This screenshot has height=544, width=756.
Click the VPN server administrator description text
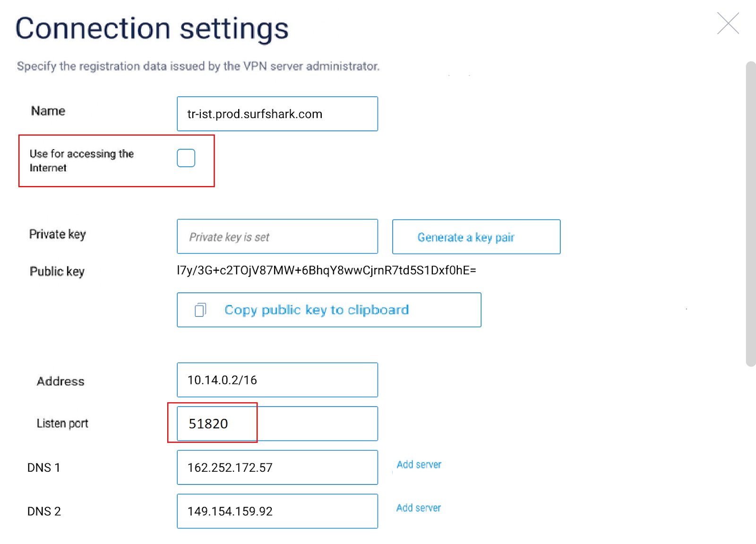point(198,66)
